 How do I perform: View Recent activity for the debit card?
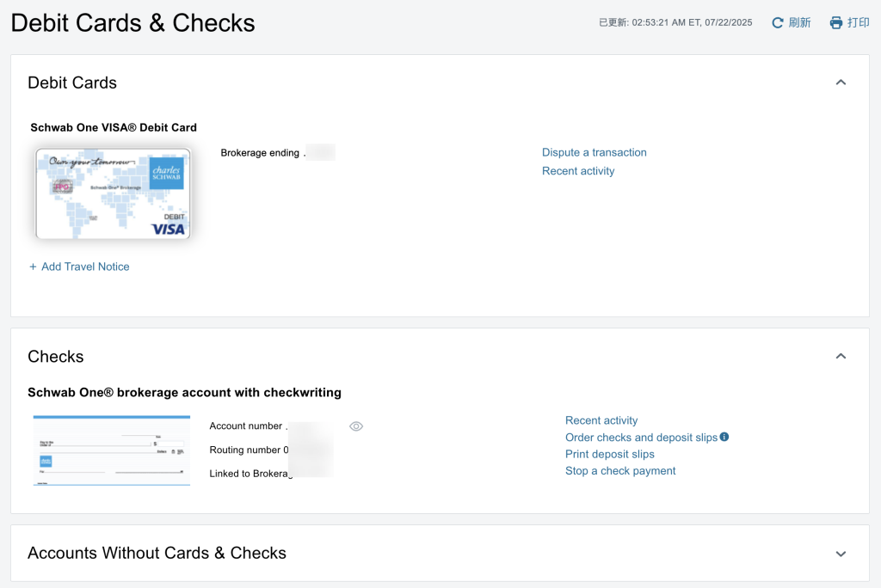click(578, 171)
